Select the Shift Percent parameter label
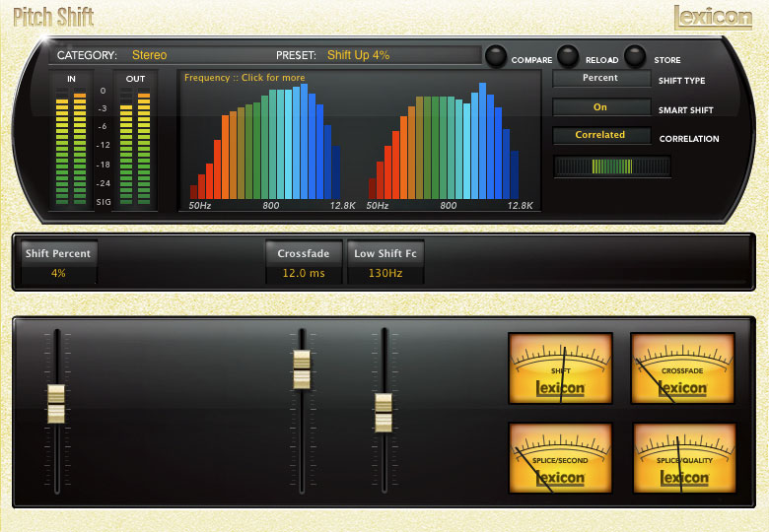Image resolution: width=769 pixels, height=532 pixels. pyautogui.click(x=58, y=253)
